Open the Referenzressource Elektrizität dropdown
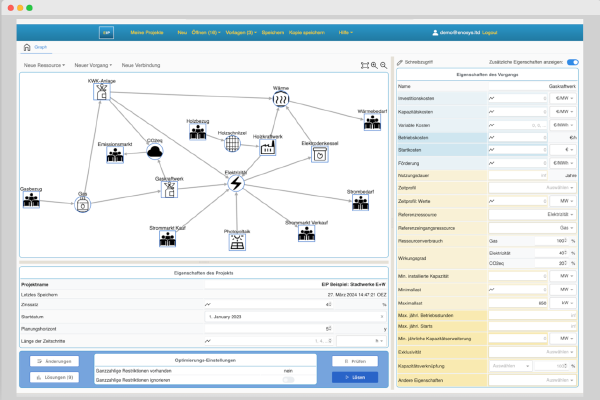Image resolution: width=600 pixels, height=400 pixels. coord(532,214)
